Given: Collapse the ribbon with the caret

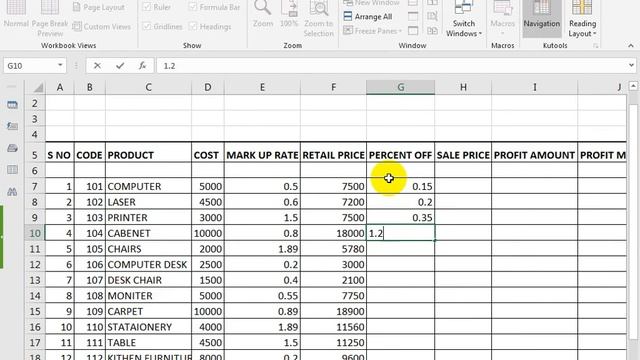Looking at the screenshot, I should coord(631,46).
